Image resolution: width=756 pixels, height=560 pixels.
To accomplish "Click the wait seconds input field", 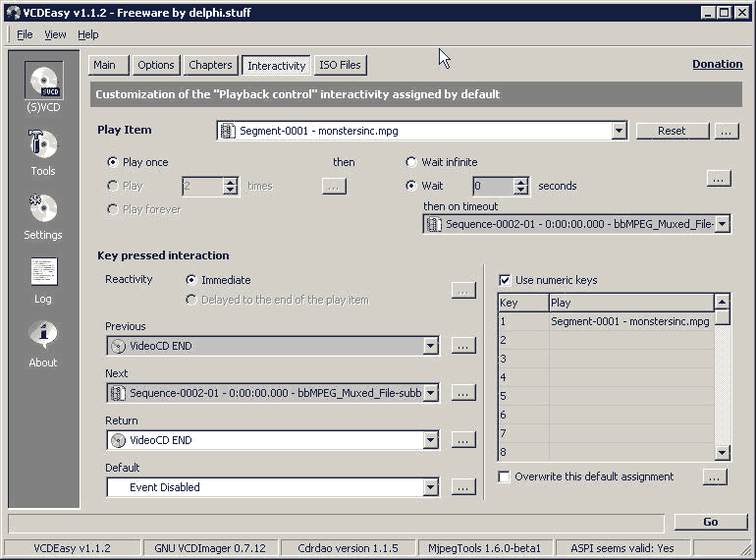I will [x=493, y=187].
